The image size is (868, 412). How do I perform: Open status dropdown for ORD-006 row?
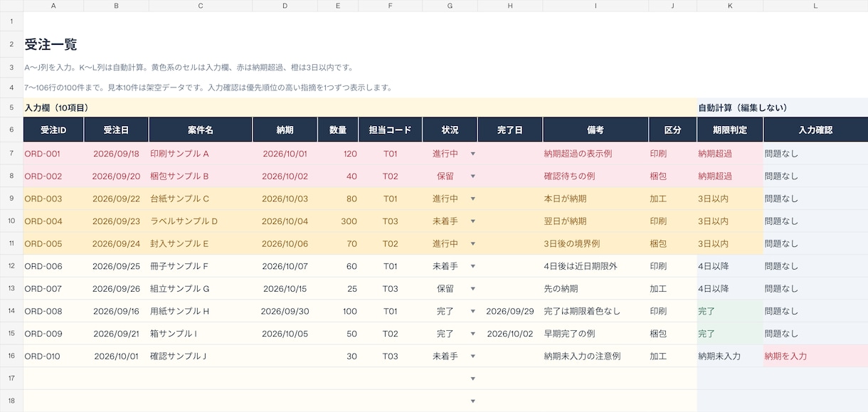tap(473, 266)
